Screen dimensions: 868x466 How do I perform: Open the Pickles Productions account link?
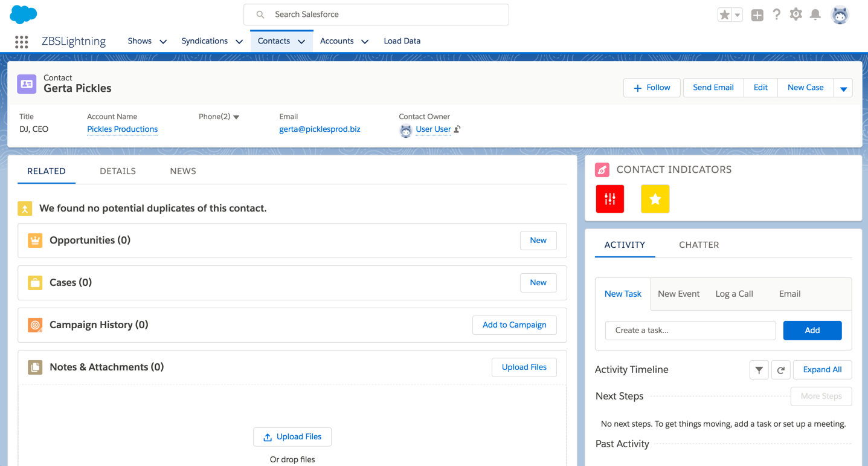pos(123,129)
